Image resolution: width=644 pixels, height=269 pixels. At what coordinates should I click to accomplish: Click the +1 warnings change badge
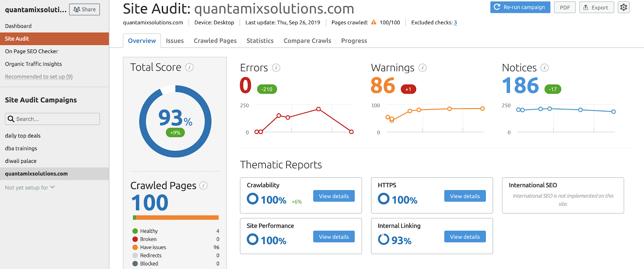408,89
